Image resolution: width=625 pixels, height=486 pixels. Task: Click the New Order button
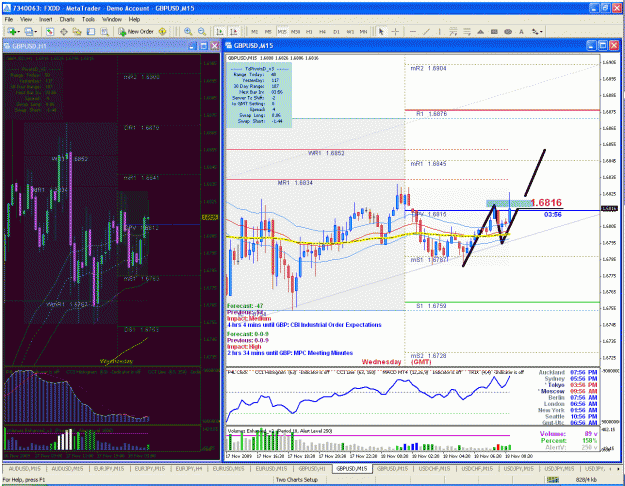pos(136,31)
